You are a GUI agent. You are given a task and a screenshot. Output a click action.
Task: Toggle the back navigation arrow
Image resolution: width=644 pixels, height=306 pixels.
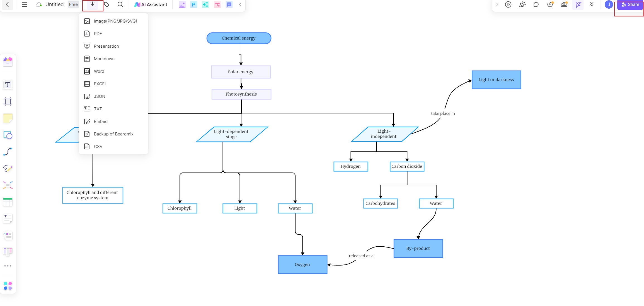[x=8, y=4]
